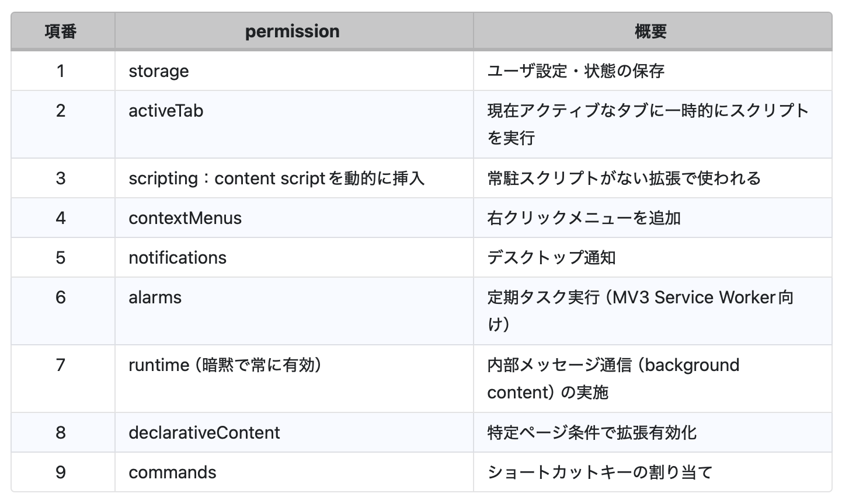
Task: Click the contextMenus permission cell
Action: [x=185, y=218]
